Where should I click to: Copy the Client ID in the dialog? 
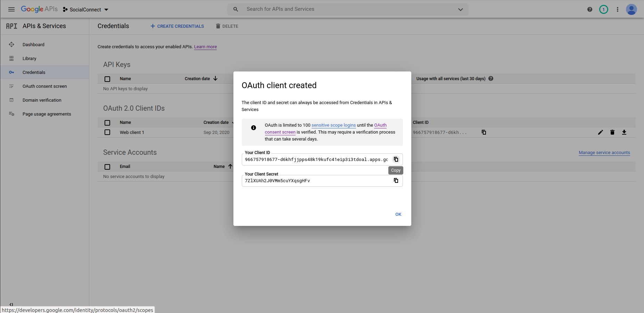pyautogui.click(x=396, y=159)
